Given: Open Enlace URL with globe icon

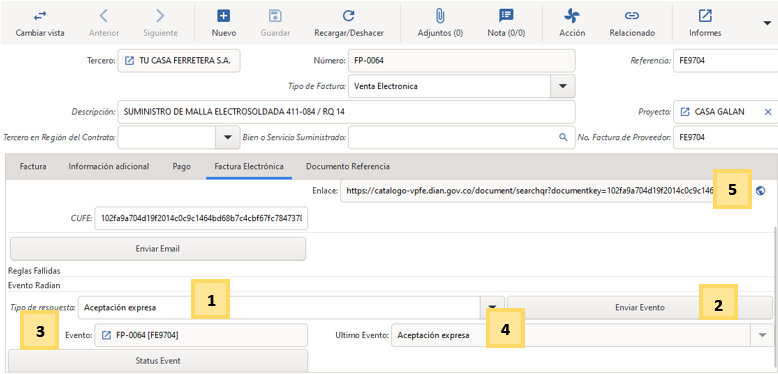Looking at the screenshot, I should (x=761, y=190).
